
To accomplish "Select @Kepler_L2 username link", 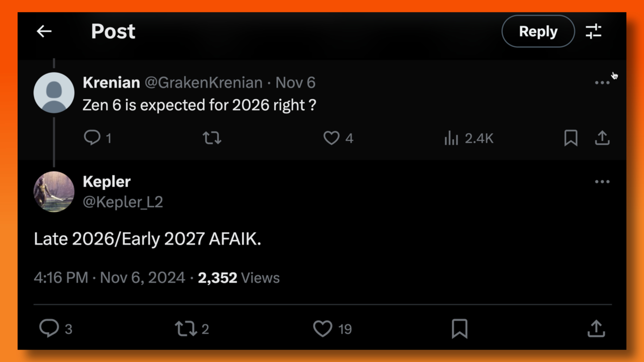I will tap(122, 202).
